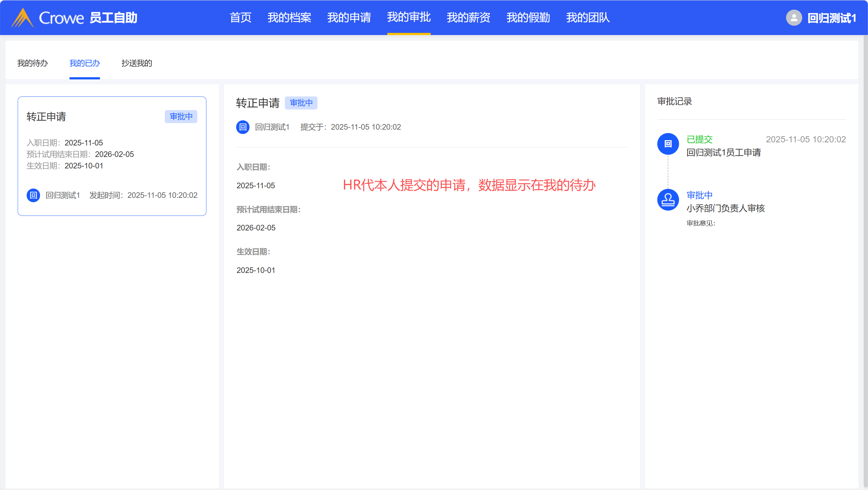The image size is (868, 490).
Task: Click the submitted step icon in approval record
Action: (x=668, y=144)
